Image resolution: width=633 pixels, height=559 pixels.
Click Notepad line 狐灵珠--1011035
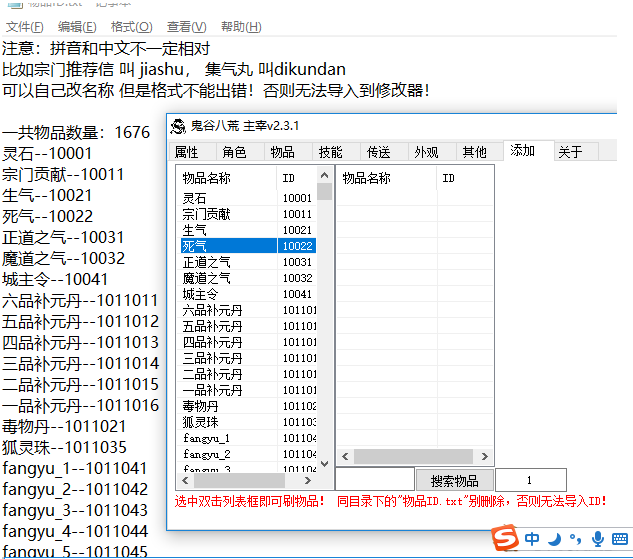(64, 447)
